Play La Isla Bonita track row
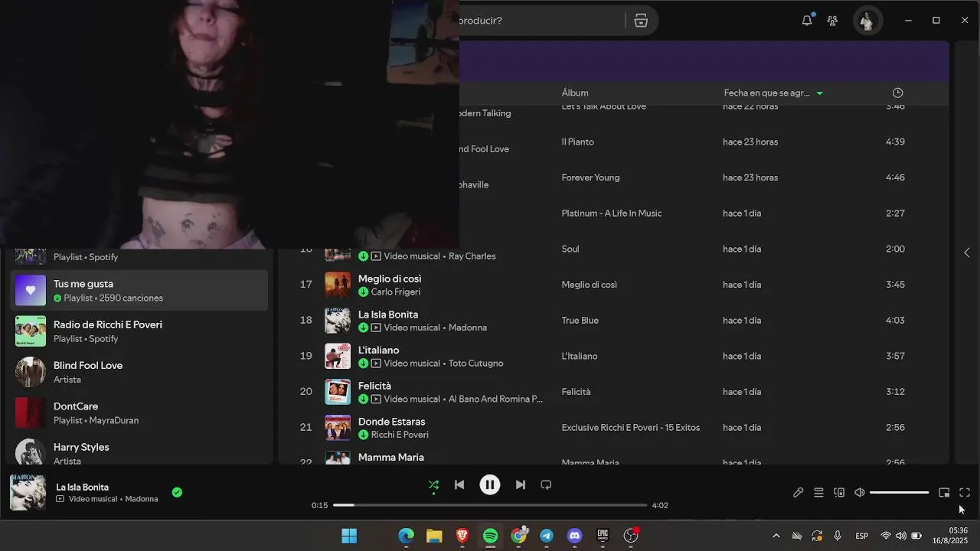The height and width of the screenshot is (551, 980). [615, 320]
